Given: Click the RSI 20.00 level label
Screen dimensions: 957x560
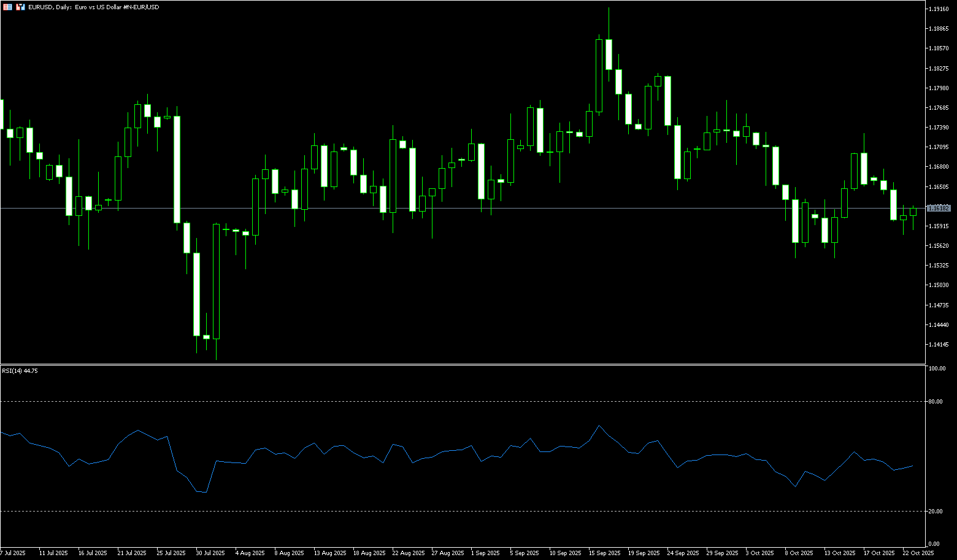Looking at the screenshot, I should (936, 511).
